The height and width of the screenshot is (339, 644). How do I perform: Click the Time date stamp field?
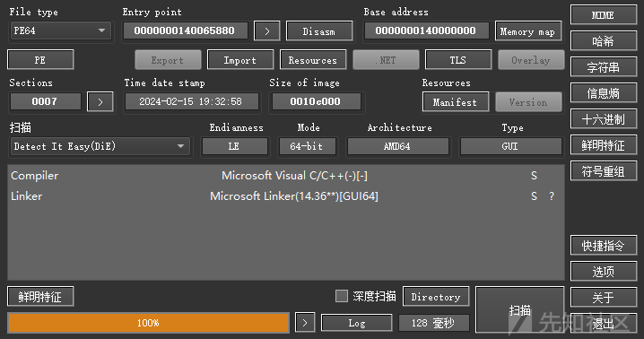(x=191, y=101)
